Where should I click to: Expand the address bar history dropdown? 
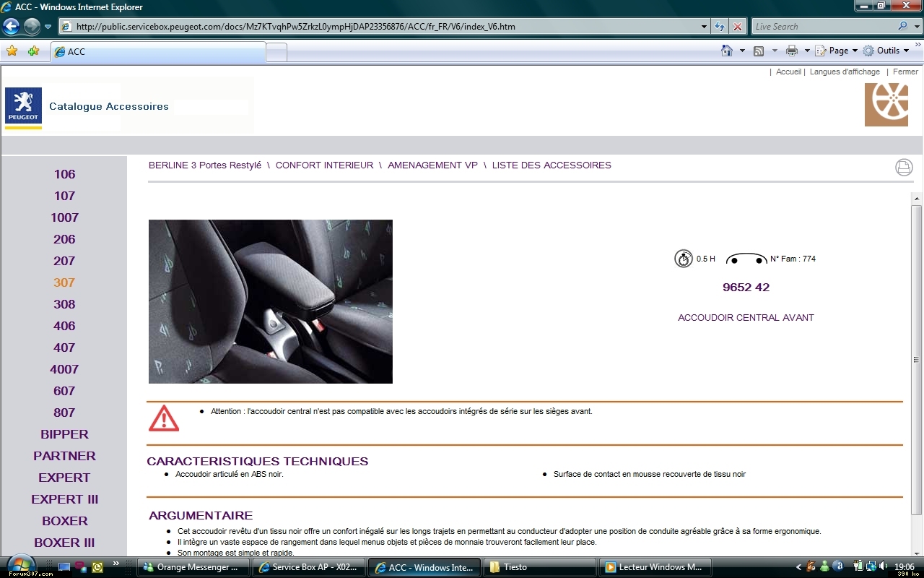tap(705, 27)
